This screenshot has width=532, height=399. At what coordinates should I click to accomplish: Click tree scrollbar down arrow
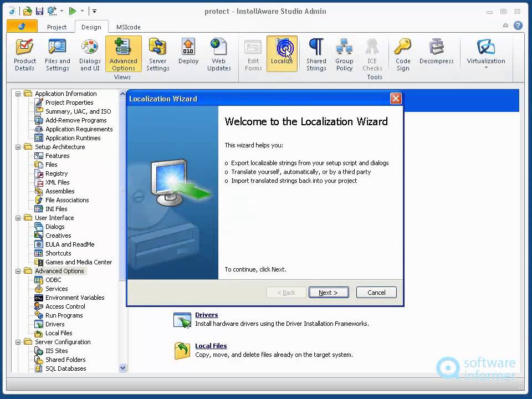(x=123, y=368)
